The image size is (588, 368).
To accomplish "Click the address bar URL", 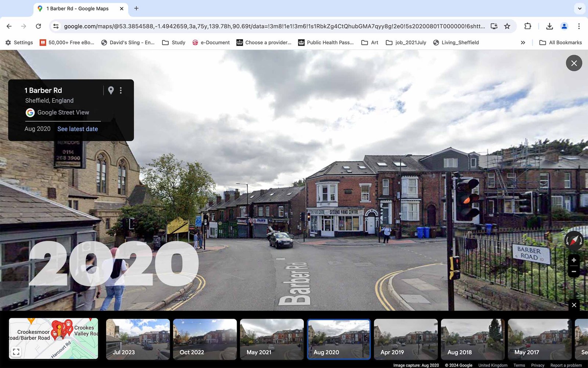I will pos(274,26).
